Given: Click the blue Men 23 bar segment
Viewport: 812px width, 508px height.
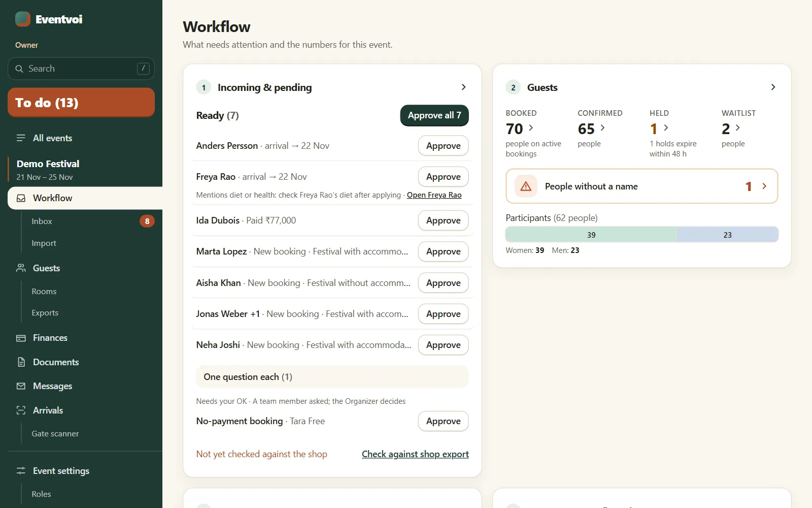Looking at the screenshot, I should pyautogui.click(x=727, y=235).
